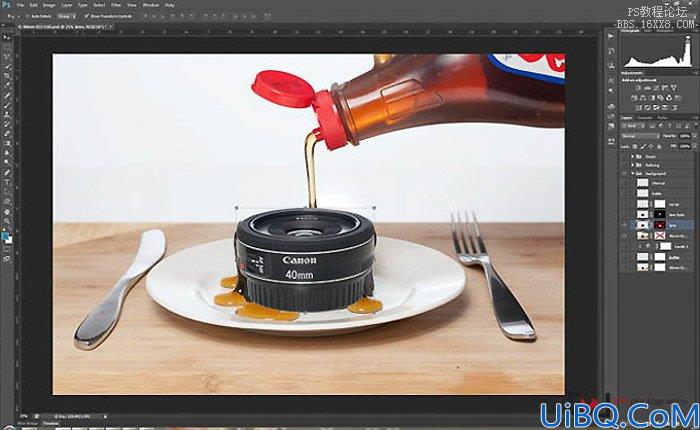Open the File menu

[x=21, y=5]
